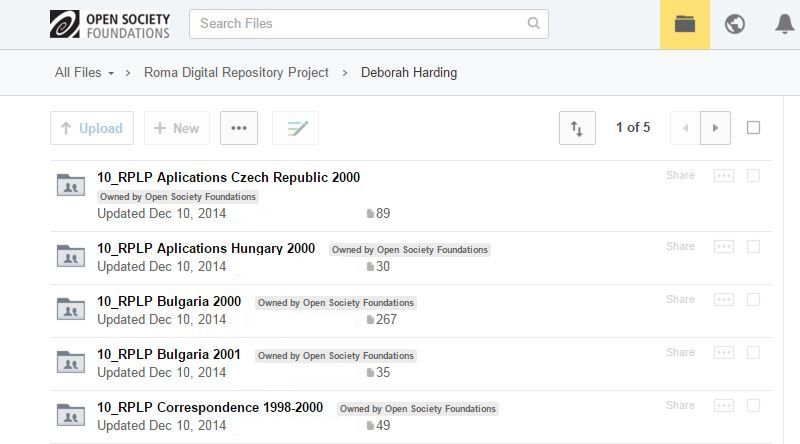Open more-options menu for Hungary 2000 folder
Viewport: 800px width, 444px height.
pos(724,247)
